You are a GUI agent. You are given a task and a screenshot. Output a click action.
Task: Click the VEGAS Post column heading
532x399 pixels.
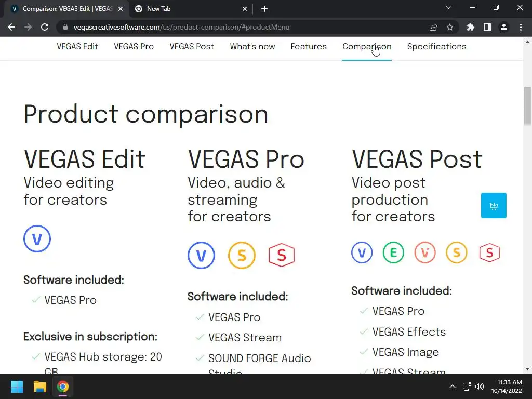coord(417,159)
